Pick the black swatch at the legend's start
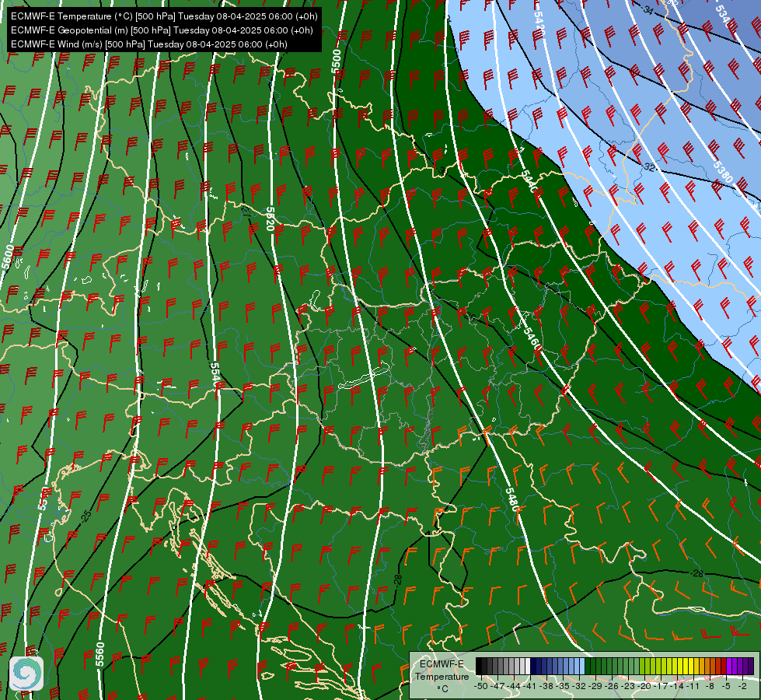761x700 pixels. [479, 666]
